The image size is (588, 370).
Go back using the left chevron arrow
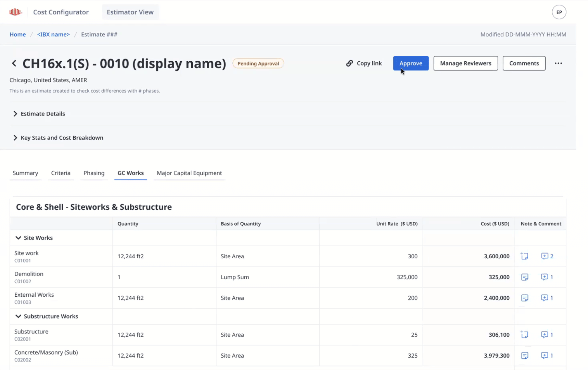click(14, 63)
